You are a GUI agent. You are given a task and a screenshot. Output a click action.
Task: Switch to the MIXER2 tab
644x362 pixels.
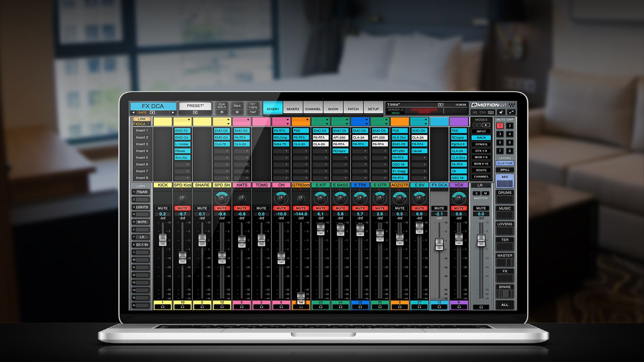click(x=293, y=109)
